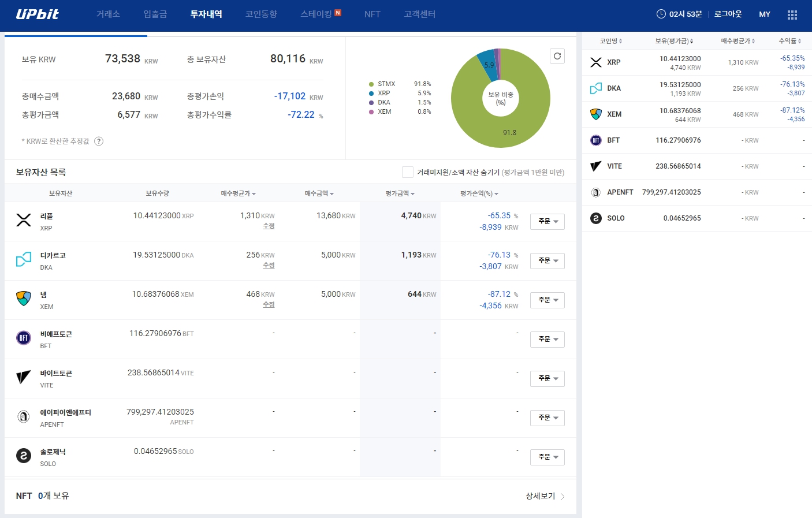Screen dimensions: 812x518
Task: Click SOLO icon in right sidebar
Action: (596, 218)
